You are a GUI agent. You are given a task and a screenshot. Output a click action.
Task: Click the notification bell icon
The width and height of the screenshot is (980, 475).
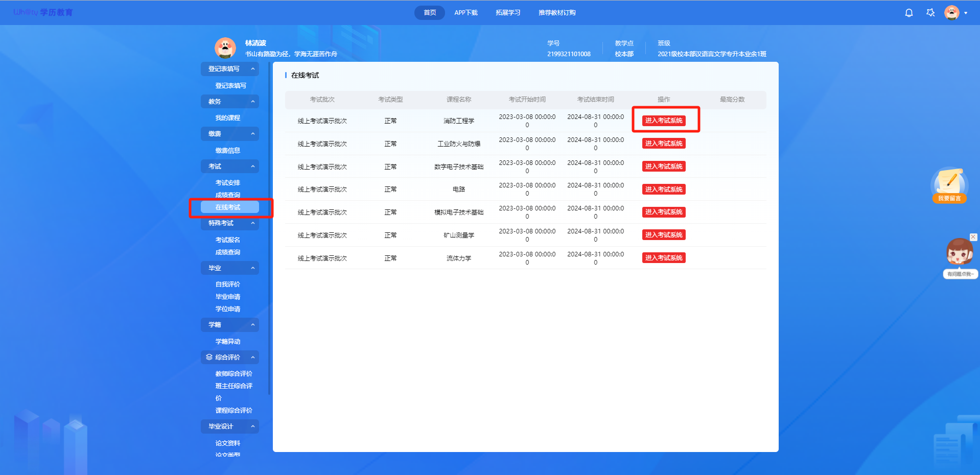click(x=908, y=13)
